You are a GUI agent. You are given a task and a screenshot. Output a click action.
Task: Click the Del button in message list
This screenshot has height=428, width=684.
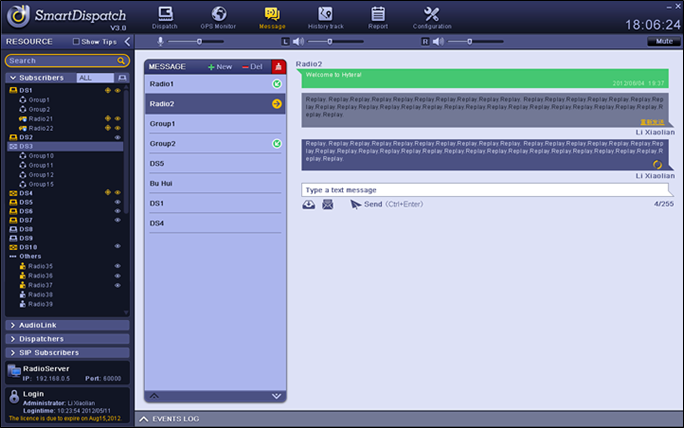click(252, 67)
